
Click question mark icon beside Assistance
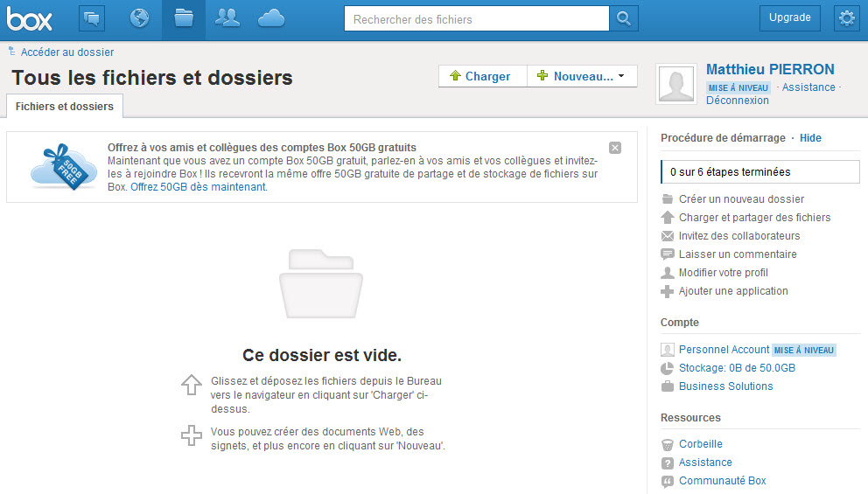click(668, 463)
